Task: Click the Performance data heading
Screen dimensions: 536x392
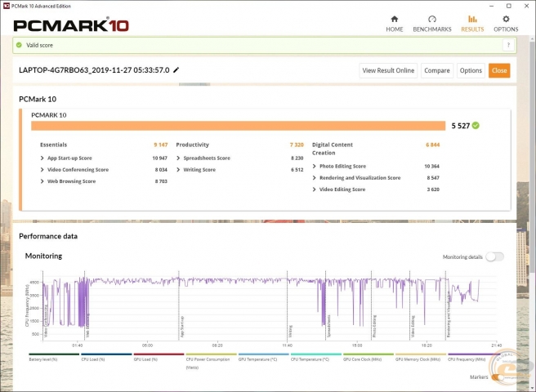Action: [48, 236]
